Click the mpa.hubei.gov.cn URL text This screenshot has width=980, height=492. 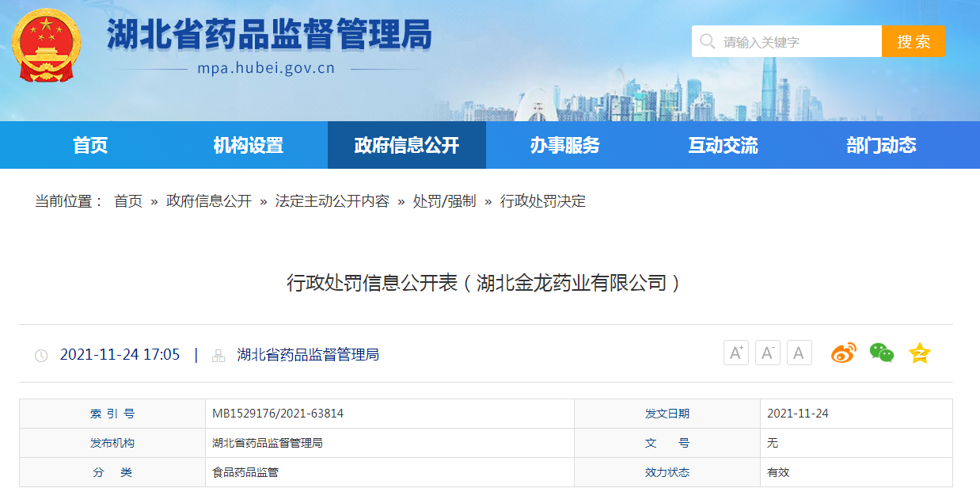point(266,68)
